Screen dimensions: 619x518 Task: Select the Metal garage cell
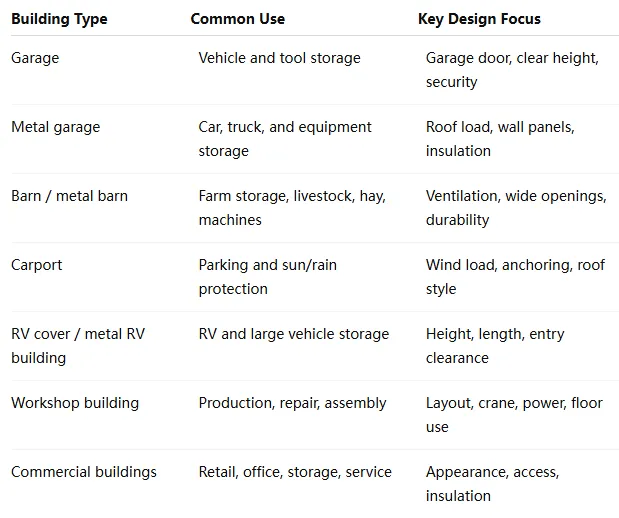(x=56, y=127)
